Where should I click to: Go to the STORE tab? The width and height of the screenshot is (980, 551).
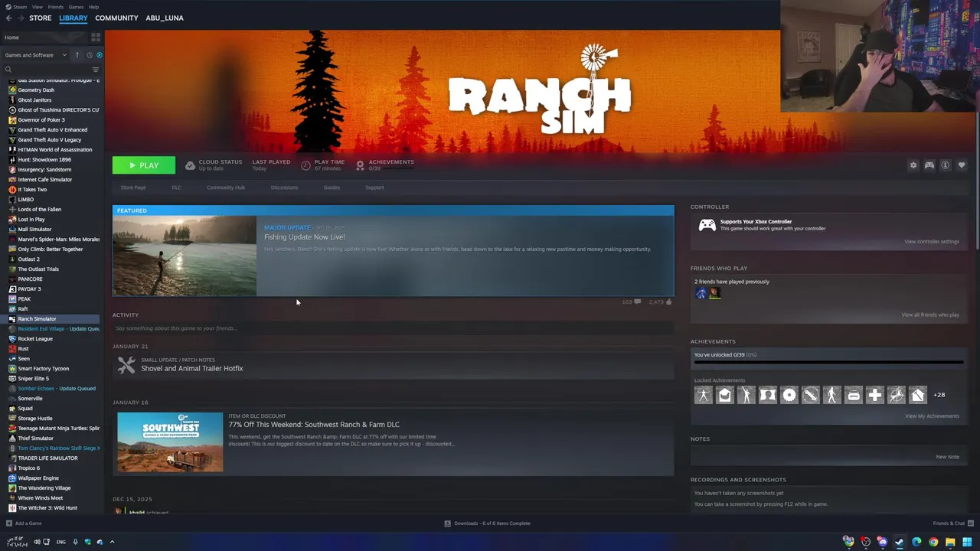41,18
